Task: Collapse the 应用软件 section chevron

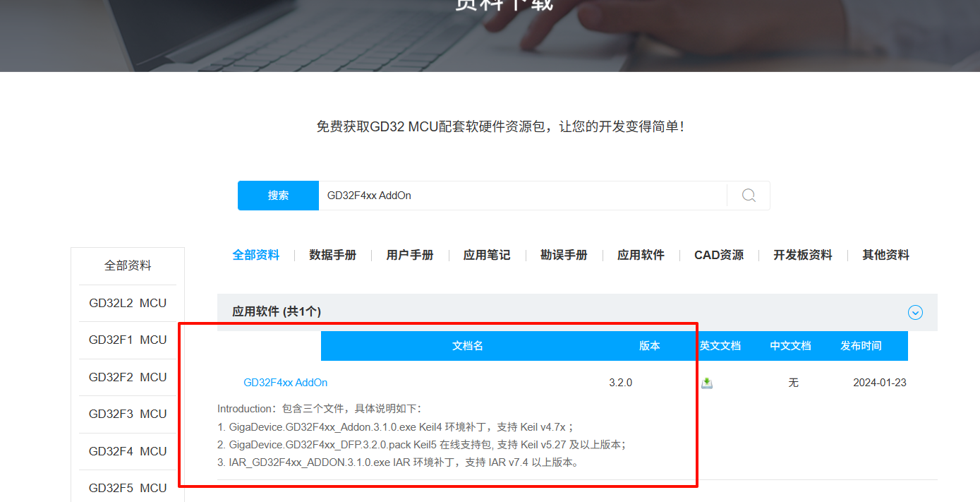Action: [x=915, y=312]
